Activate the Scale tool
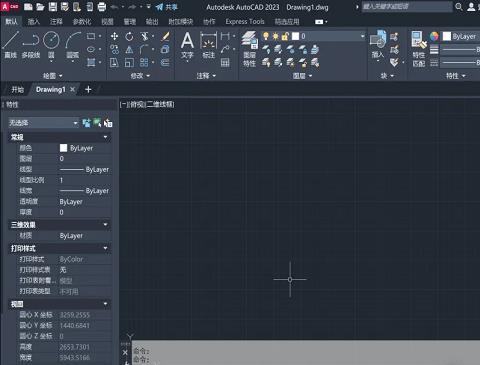This screenshot has width=480, height=365. (129, 63)
